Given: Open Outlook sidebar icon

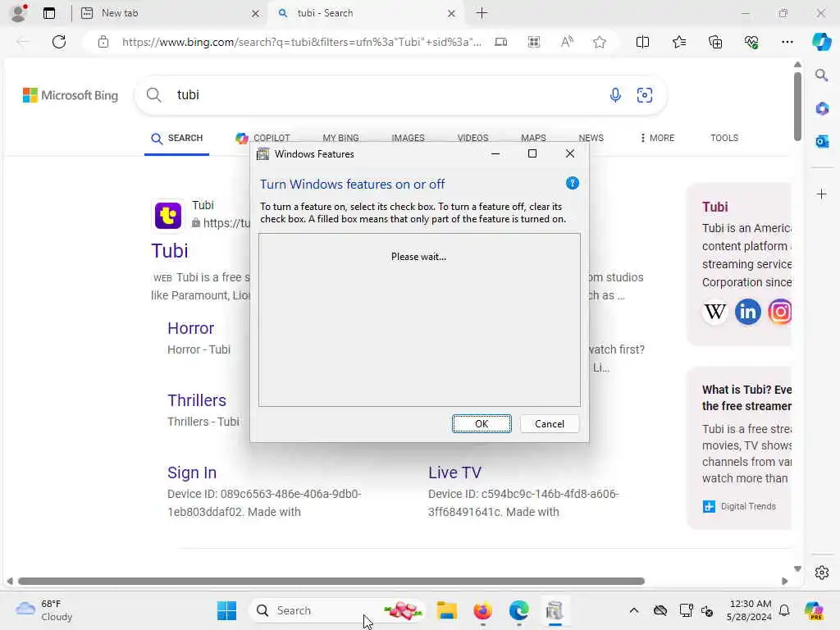Looking at the screenshot, I should (x=822, y=141).
